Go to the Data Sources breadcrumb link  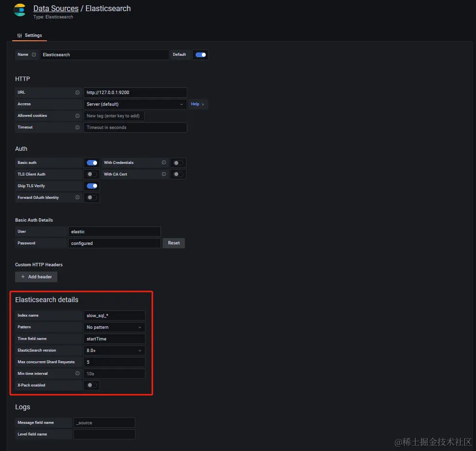pyautogui.click(x=56, y=9)
